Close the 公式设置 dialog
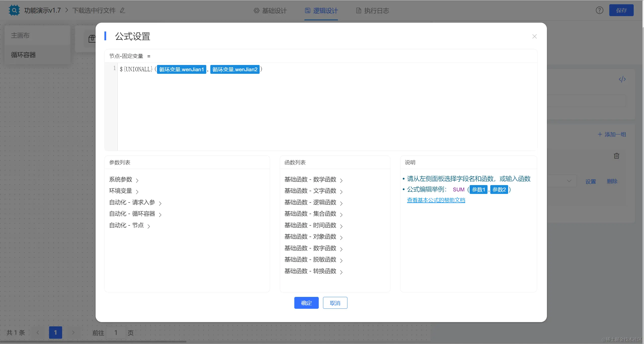Screen dimensions: 644x344 click(534, 37)
